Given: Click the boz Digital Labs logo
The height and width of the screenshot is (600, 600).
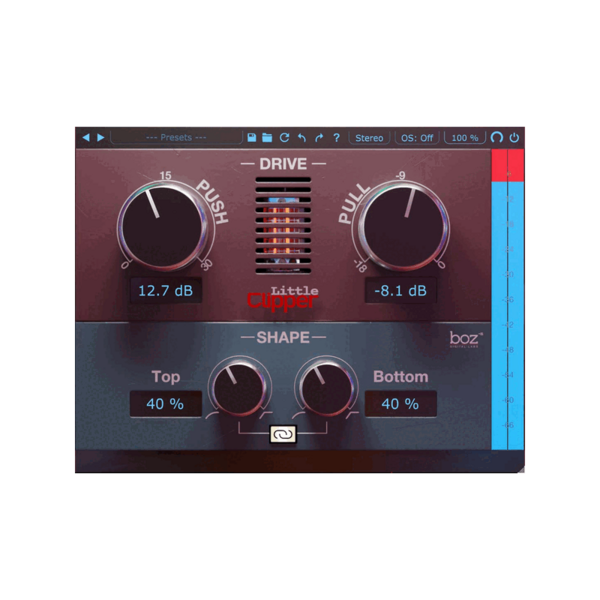Looking at the screenshot, I should point(466,339).
